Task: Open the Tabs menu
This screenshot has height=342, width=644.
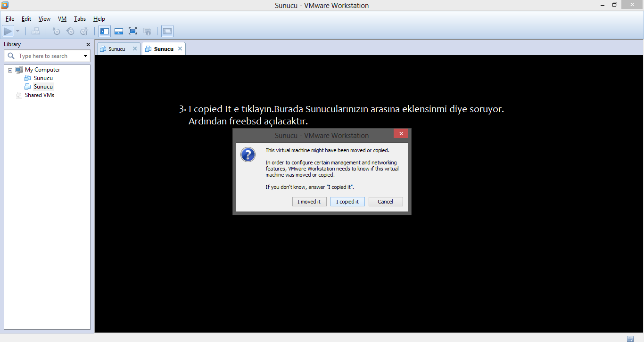Action: 80,19
